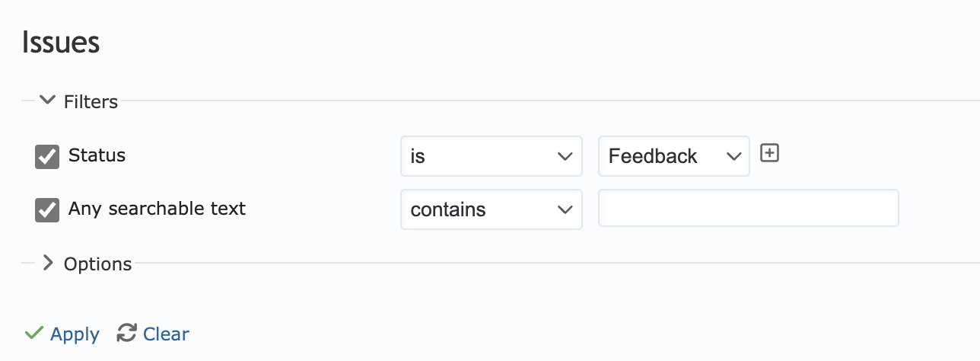The width and height of the screenshot is (980, 361).
Task: Click the Options legend label
Action: 97,264
